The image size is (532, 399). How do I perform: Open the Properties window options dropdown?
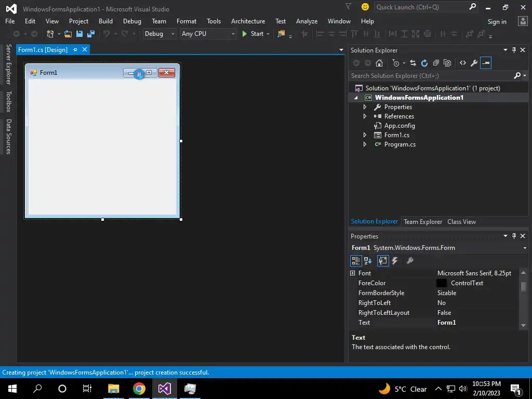coord(505,236)
